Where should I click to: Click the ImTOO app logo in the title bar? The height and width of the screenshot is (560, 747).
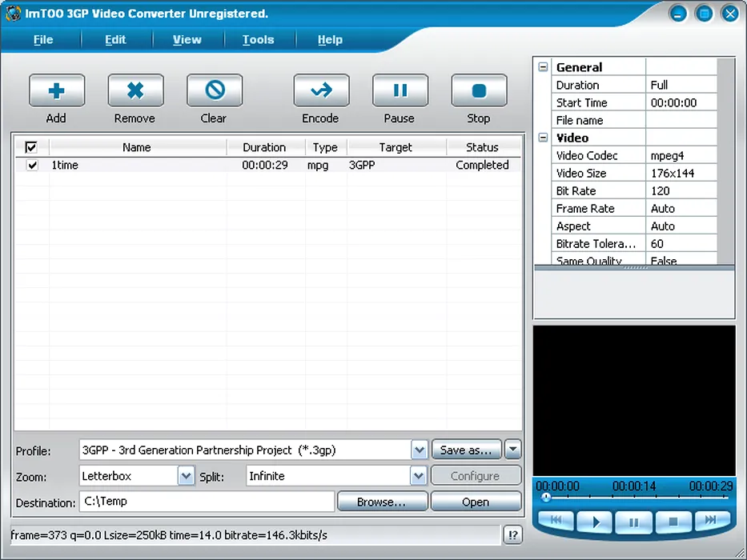(14, 14)
